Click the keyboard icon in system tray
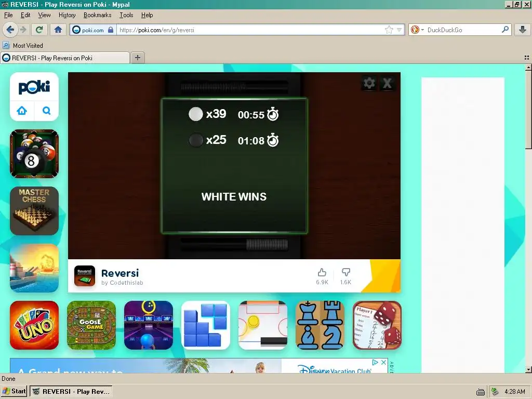The image size is (532, 399). (481, 392)
